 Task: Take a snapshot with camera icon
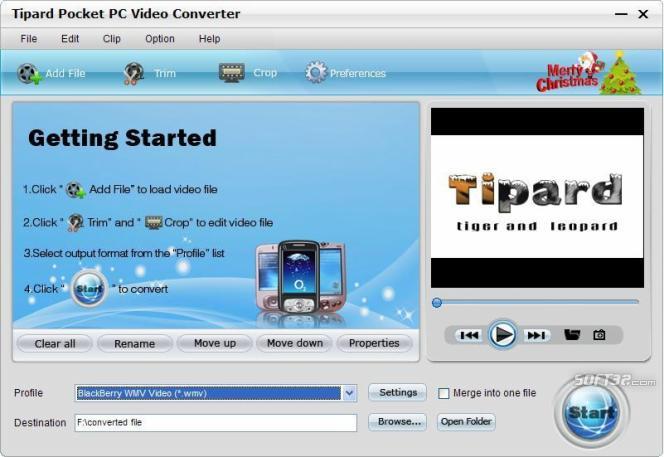coord(599,335)
